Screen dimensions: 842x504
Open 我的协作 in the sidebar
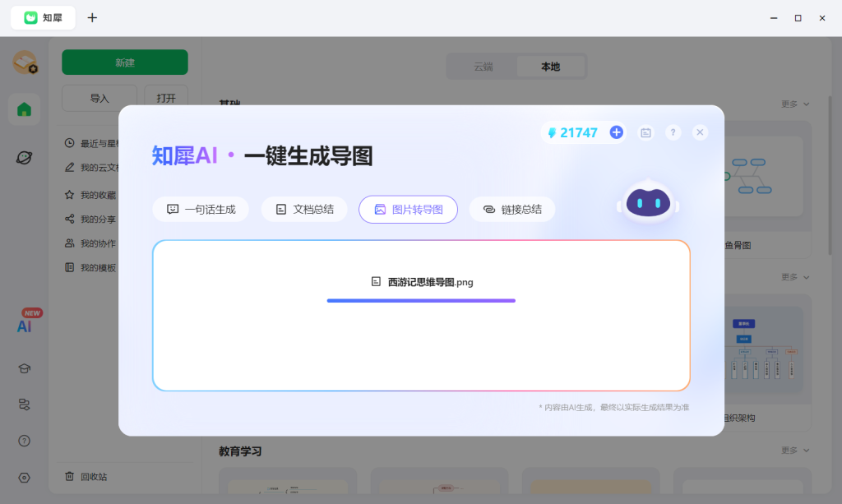pyautogui.click(x=90, y=243)
